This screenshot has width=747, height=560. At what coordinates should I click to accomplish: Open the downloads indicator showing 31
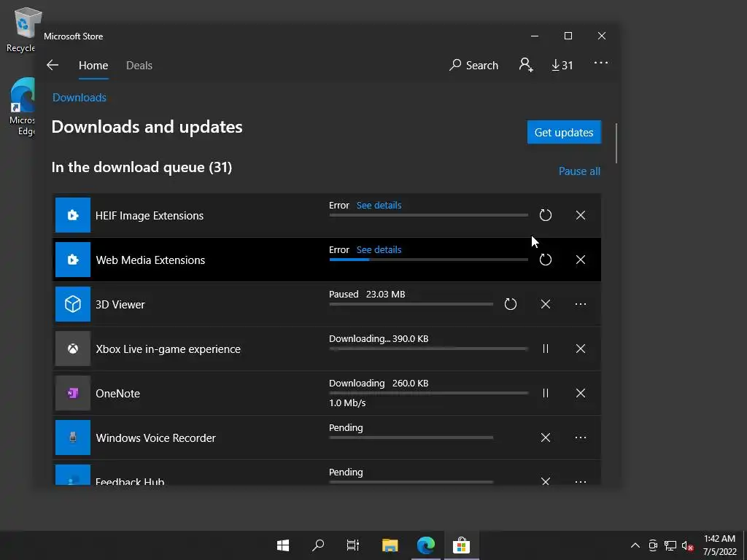(x=562, y=65)
